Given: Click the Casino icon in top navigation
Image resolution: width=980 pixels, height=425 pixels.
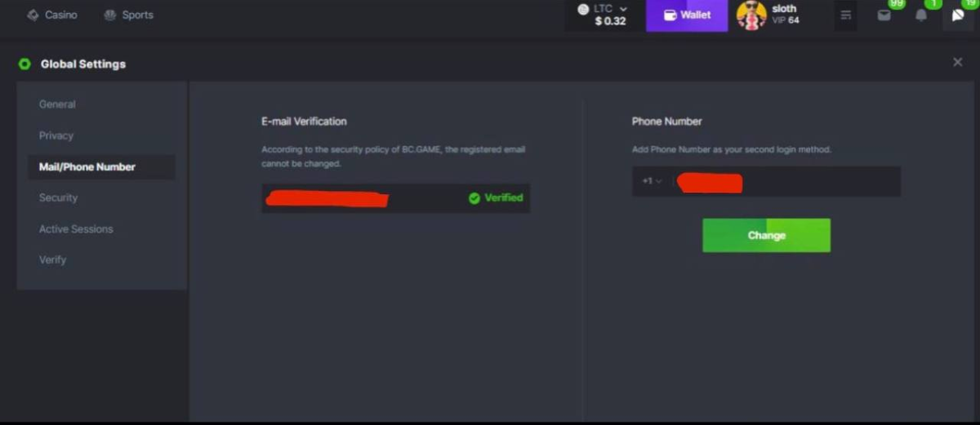Looking at the screenshot, I should (33, 15).
